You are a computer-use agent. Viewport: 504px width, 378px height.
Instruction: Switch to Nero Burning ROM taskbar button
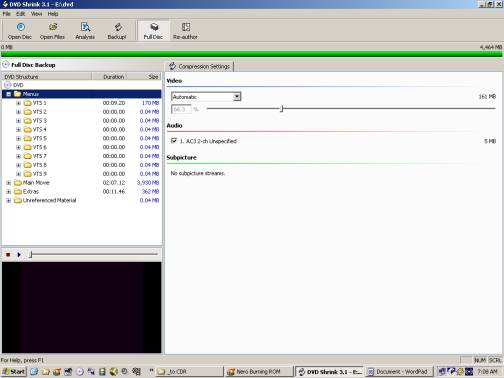click(x=258, y=371)
